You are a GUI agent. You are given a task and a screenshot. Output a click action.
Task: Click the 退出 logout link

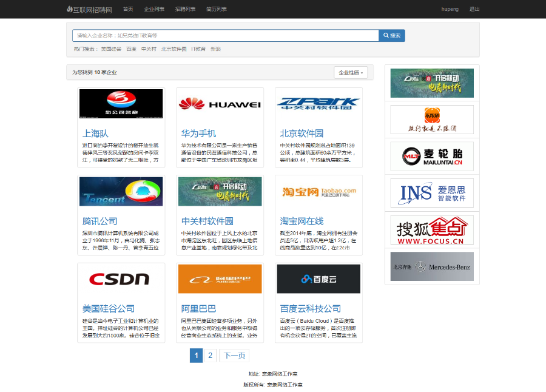tap(474, 9)
